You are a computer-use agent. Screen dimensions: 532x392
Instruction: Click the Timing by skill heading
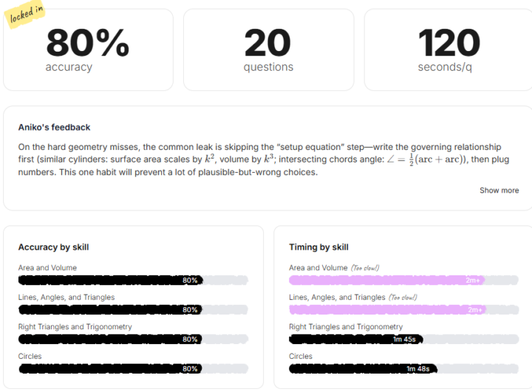coord(318,247)
